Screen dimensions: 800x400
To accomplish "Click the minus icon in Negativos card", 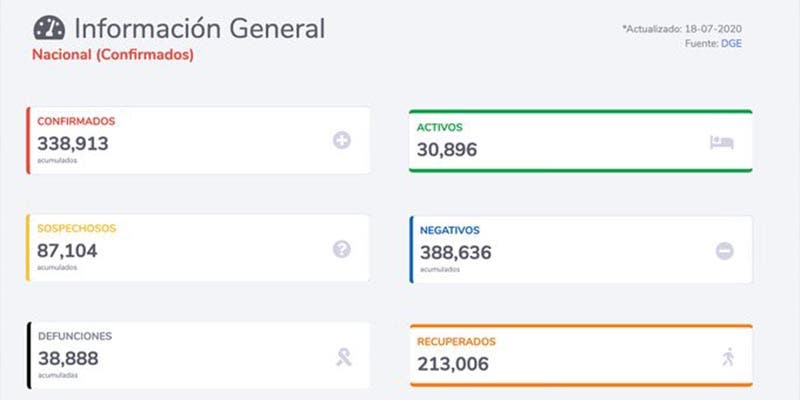I will [x=724, y=251].
